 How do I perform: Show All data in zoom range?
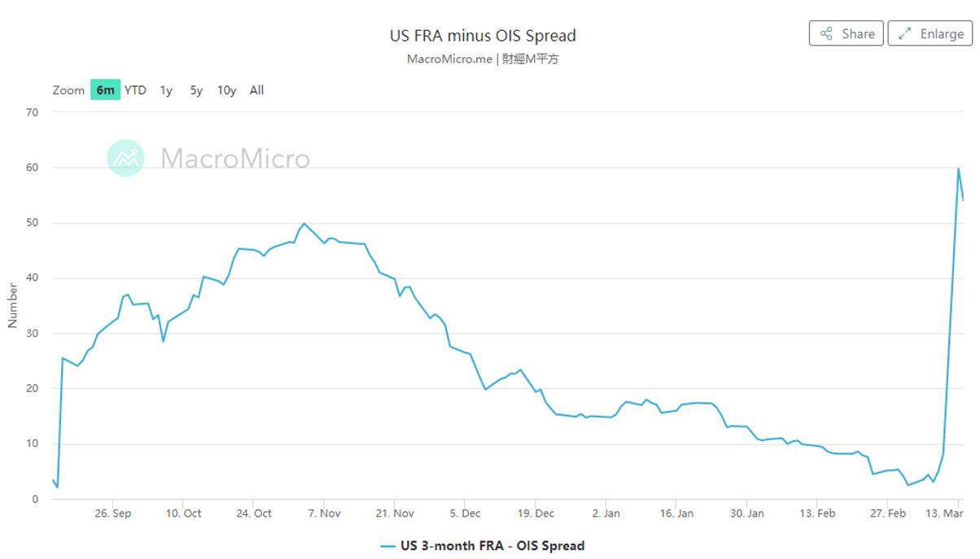tap(256, 90)
